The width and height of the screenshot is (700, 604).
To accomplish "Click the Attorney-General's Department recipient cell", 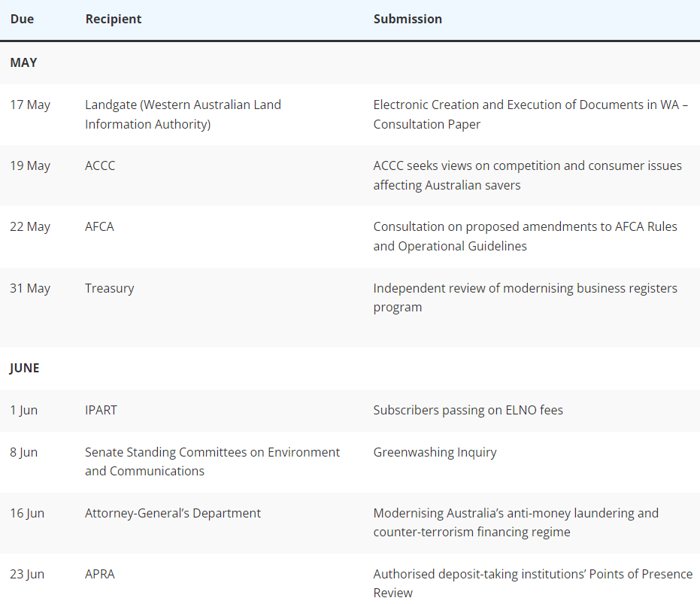I will [x=173, y=513].
